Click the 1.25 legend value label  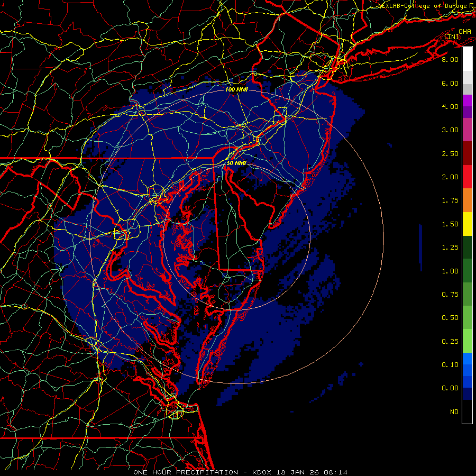pos(450,248)
